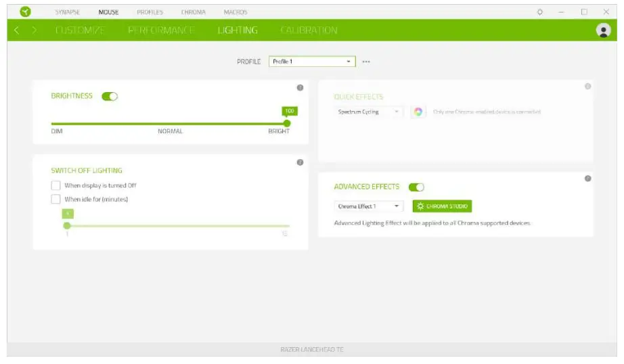Open the profile options three-dot menu
The height and width of the screenshot is (364, 624).
tap(366, 62)
